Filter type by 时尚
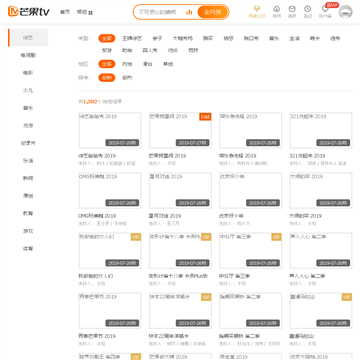The width and height of the screenshot is (360, 360). pos(127,50)
